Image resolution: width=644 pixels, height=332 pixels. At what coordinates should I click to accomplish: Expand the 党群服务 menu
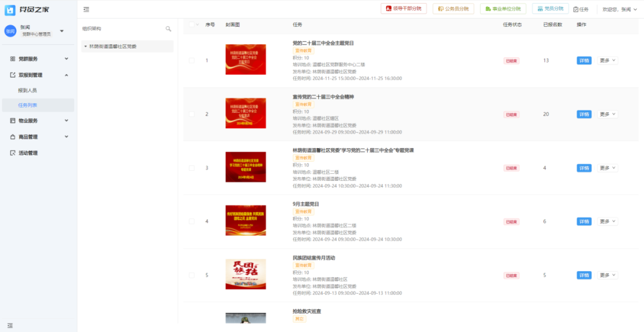[67, 59]
